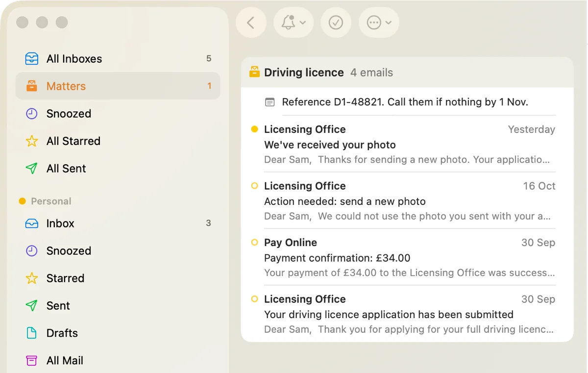Open the bell reminder menu
Viewport: 588px width, 373px height.
pos(293,23)
